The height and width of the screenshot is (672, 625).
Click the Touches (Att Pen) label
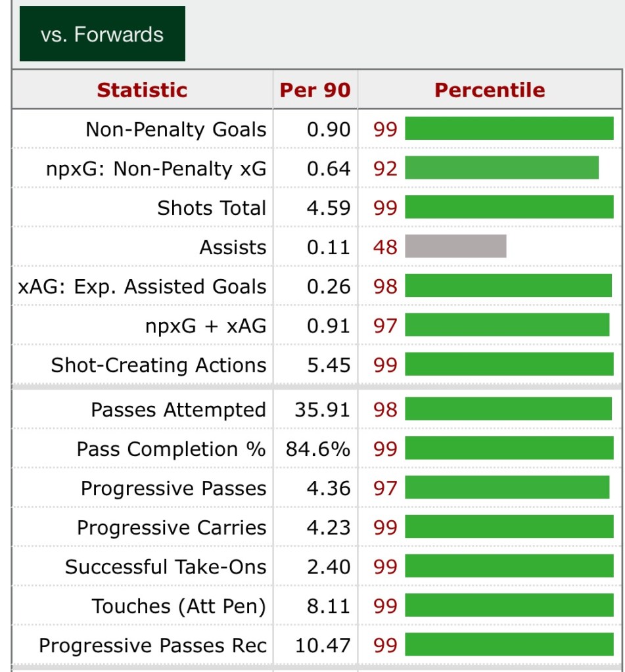(179, 606)
